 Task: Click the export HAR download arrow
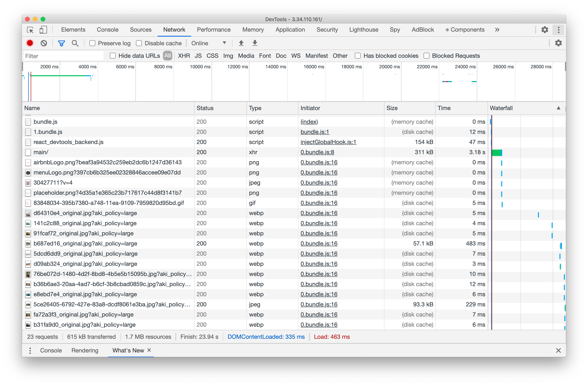coord(255,43)
